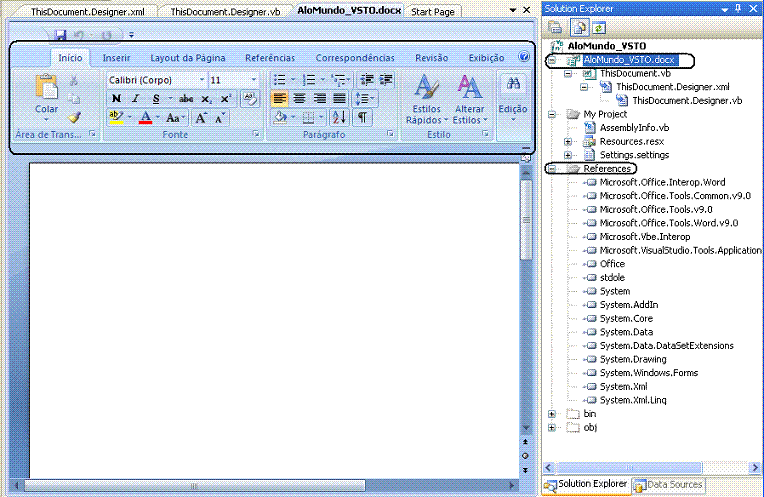Viewport: 764px width, 497px height.
Task: Switch to the Data Sources panel tab
Action: point(668,485)
